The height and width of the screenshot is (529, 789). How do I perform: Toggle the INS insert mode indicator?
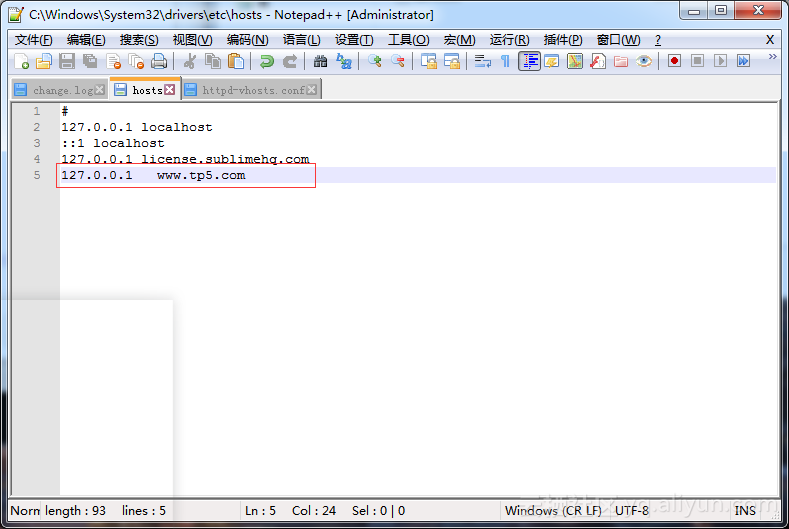pyautogui.click(x=745, y=510)
